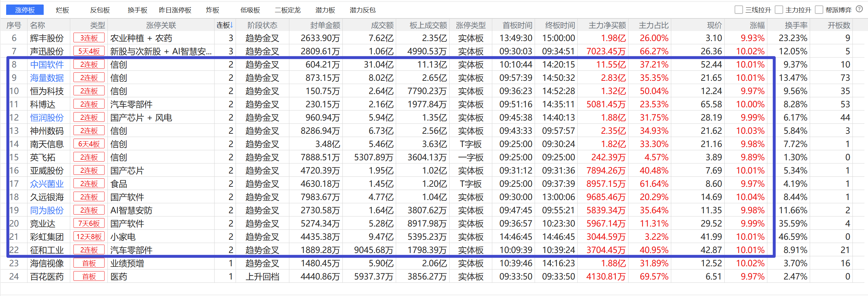
Task: Enable the 主力拉升 checkbox
Action: click(x=779, y=9)
